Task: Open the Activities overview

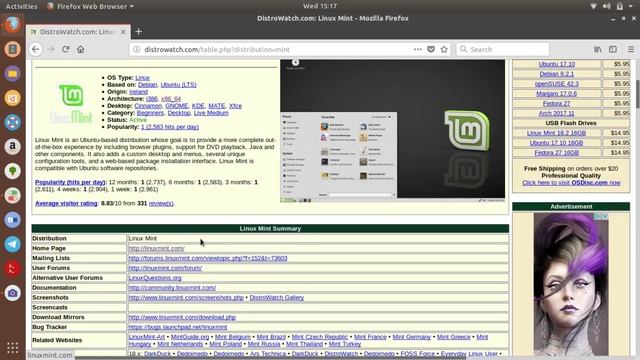Action: click(x=22, y=6)
